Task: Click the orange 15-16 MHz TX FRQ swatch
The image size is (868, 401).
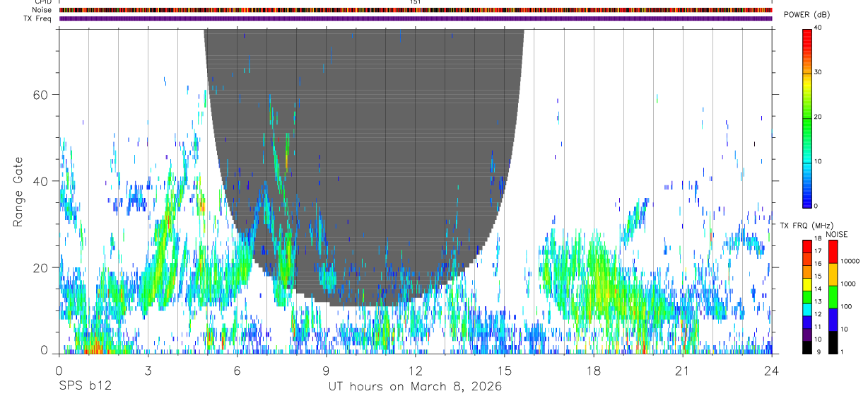Action: (807, 271)
